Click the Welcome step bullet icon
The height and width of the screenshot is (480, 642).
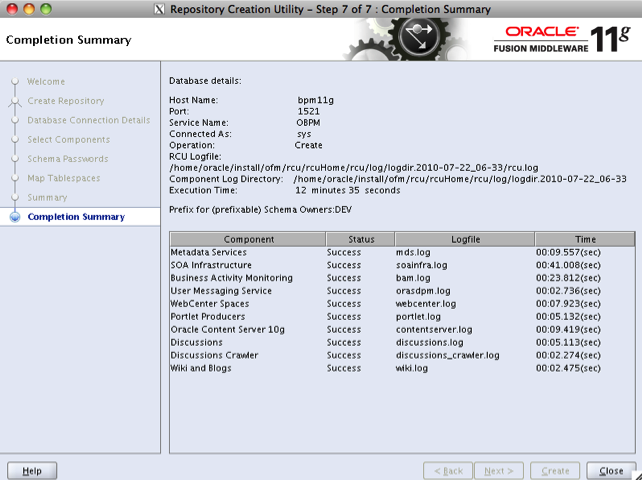click(14, 82)
